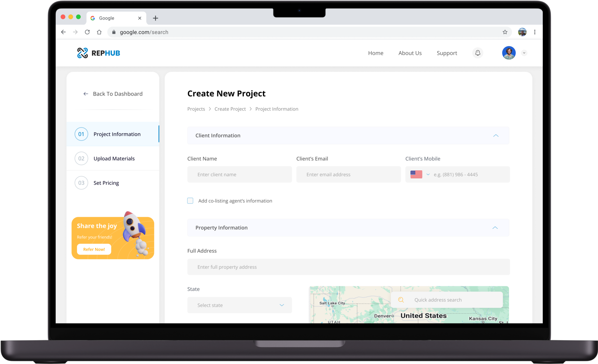Open the Select state dropdown

(239, 305)
